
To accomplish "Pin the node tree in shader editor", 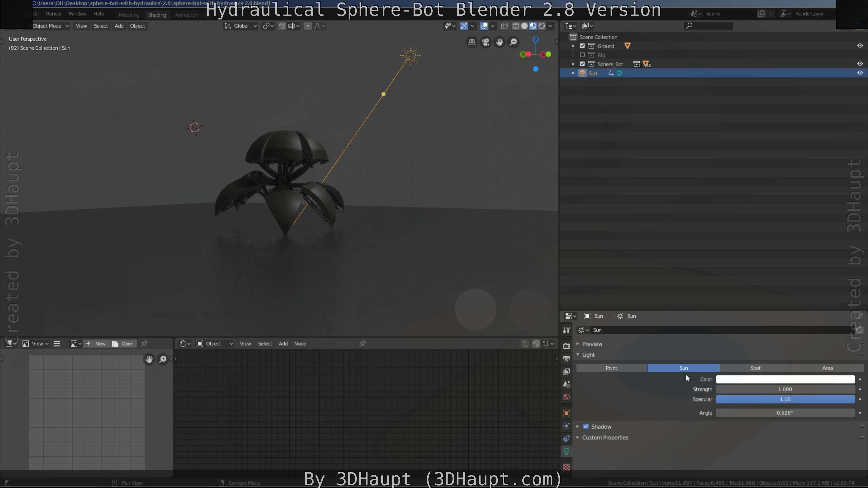I will [363, 343].
